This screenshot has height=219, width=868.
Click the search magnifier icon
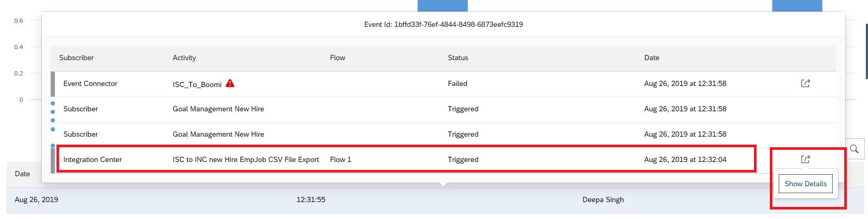coord(854,149)
